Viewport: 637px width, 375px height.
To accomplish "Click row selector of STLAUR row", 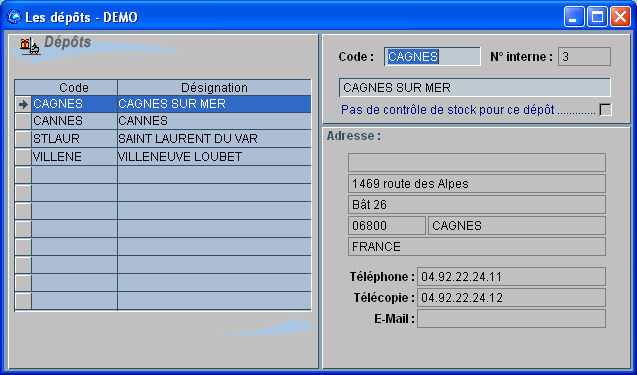I will 23,139.
